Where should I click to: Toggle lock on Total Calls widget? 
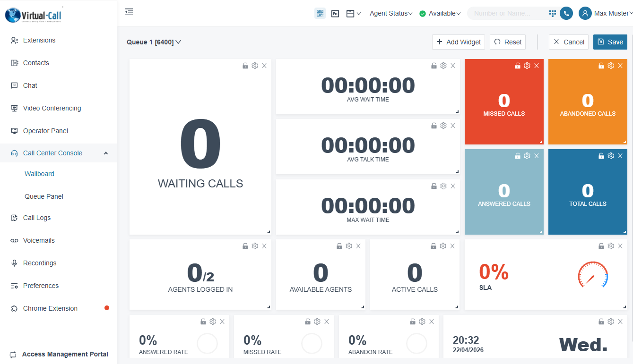click(601, 156)
